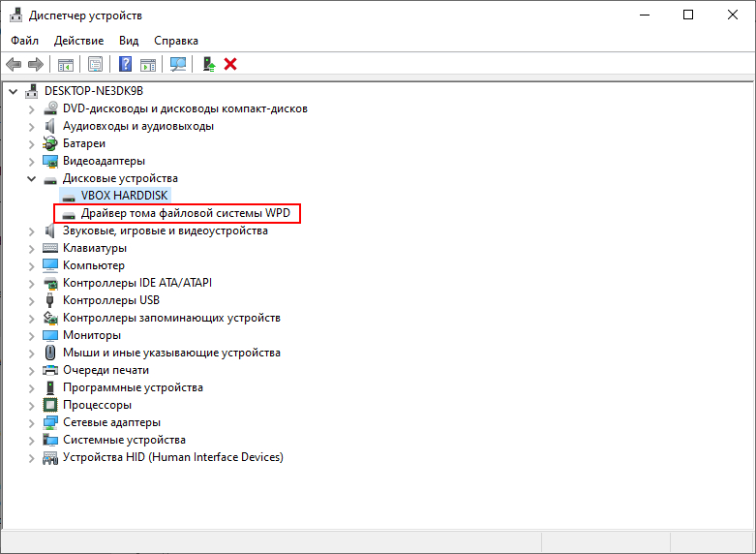Open the Properties toolbar icon
The image size is (756, 554).
(x=96, y=64)
